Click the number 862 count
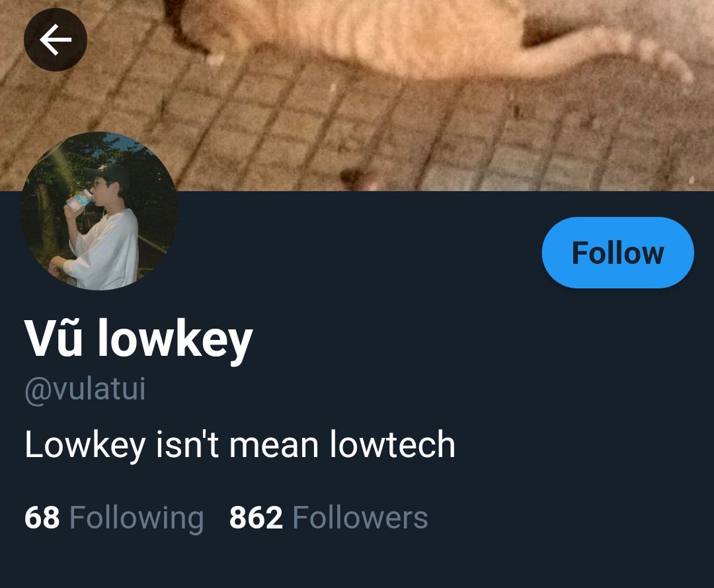 [x=256, y=517]
